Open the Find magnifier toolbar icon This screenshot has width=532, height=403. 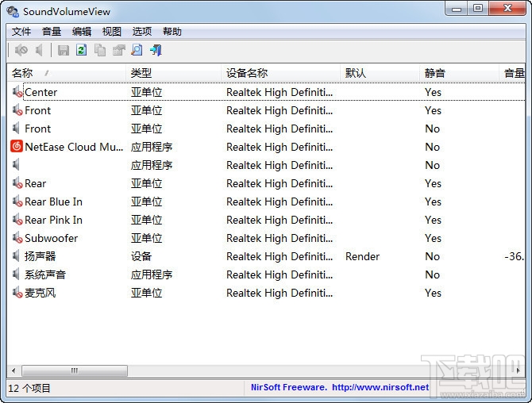click(137, 50)
